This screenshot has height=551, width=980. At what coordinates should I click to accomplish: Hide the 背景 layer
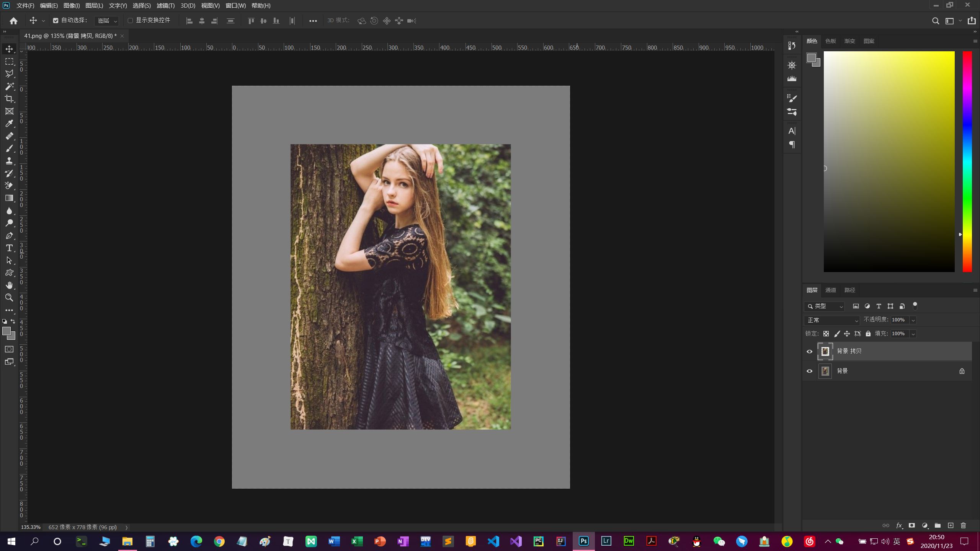(809, 371)
